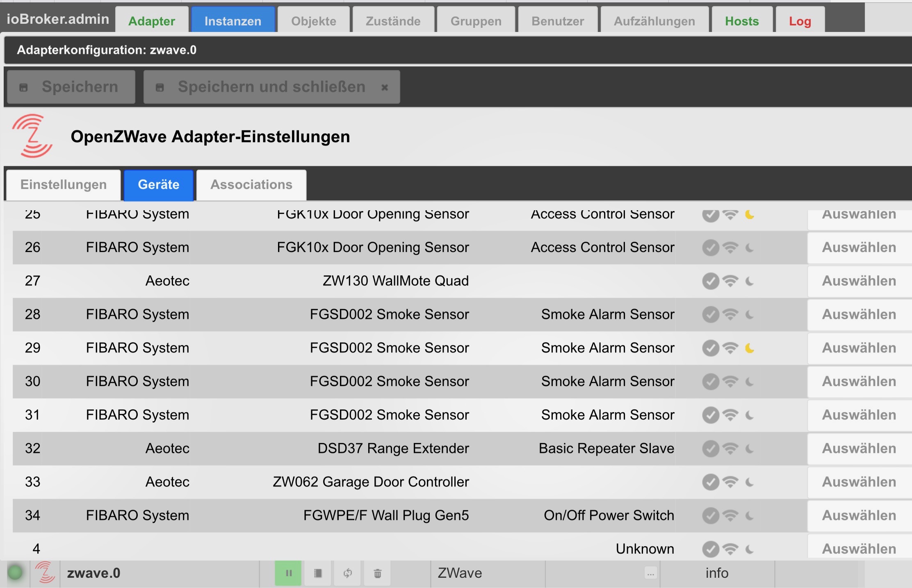Select the ZW130 WallMote Quad cell
912x588 pixels.
(396, 281)
